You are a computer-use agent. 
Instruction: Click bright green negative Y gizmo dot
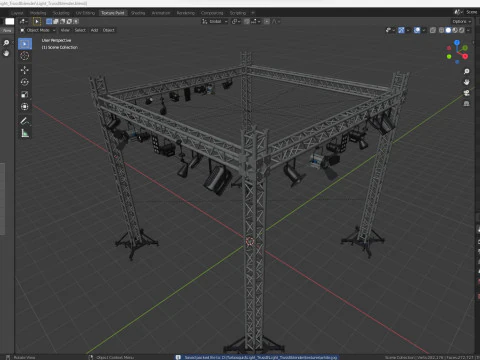(x=449, y=56)
